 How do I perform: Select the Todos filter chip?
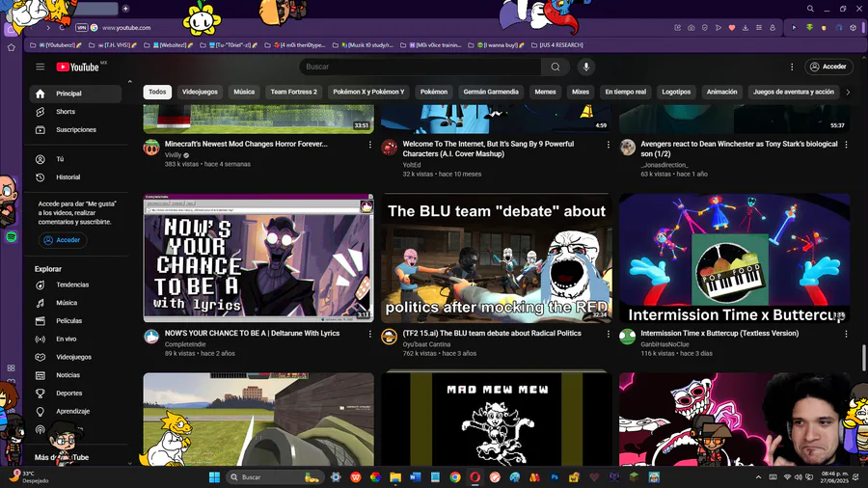click(x=157, y=92)
